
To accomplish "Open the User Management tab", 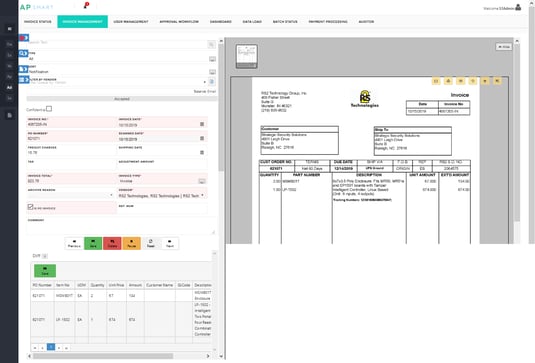I will (131, 21).
